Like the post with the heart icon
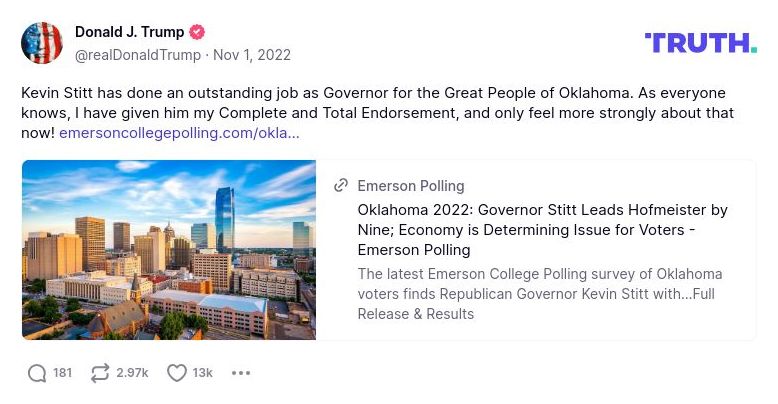 (x=177, y=373)
